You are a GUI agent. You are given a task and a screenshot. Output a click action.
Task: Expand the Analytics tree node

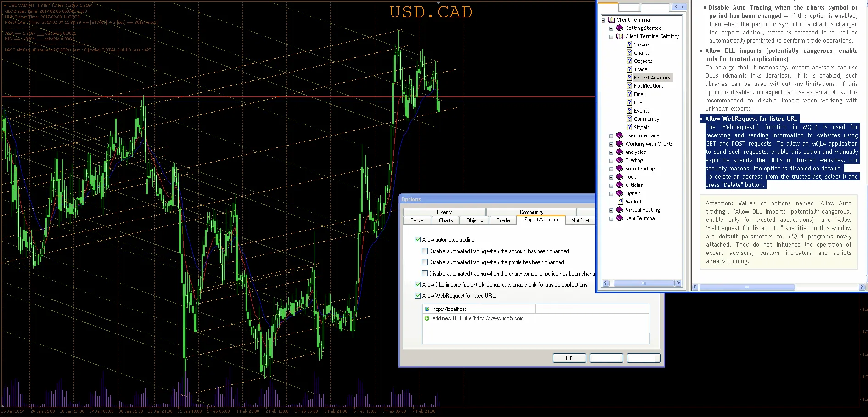click(x=611, y=152)
